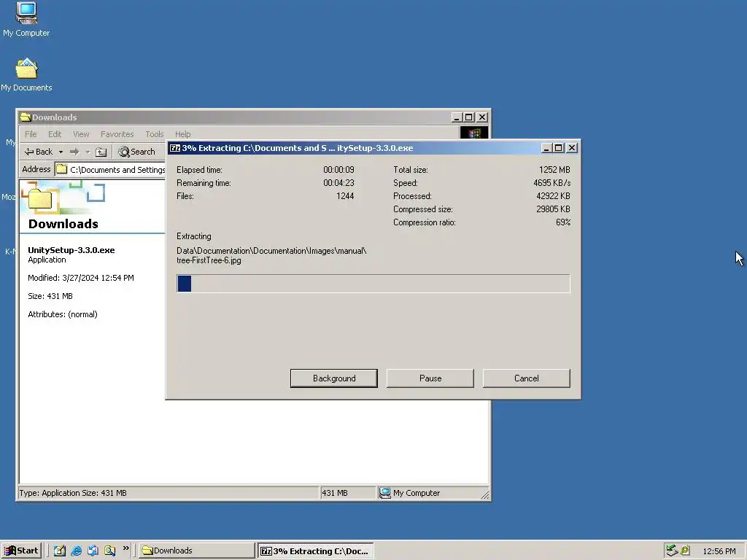Cancel the extraction
Viewport: 747px width, 560px height.
coord(527,378)
